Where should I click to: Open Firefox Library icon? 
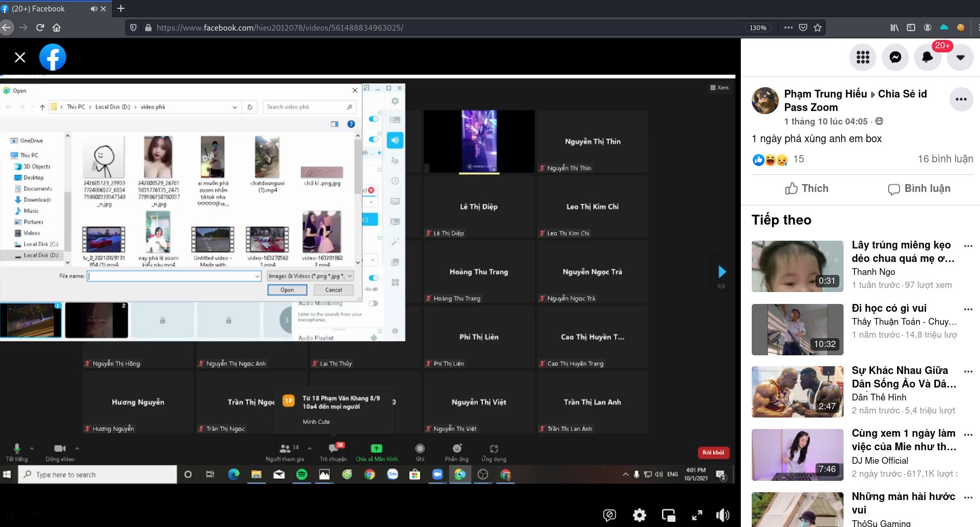point(894,27)
